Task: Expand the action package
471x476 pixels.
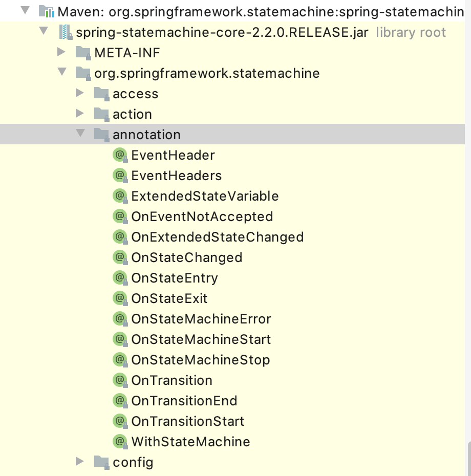Action: coord(80,113)
